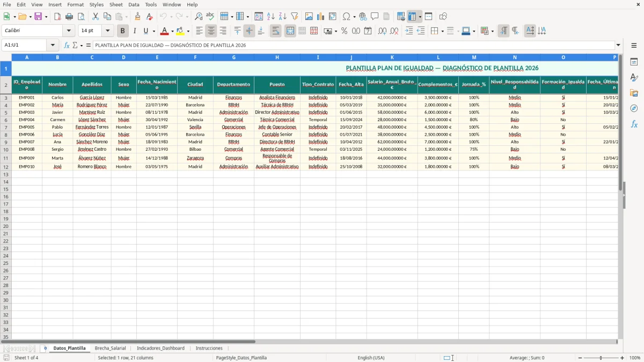Click Define Print Area icon

401,17
